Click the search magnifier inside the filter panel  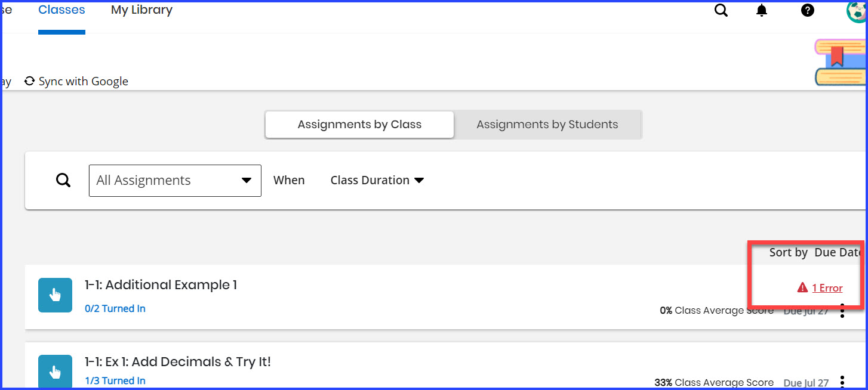tap(63, 179)
